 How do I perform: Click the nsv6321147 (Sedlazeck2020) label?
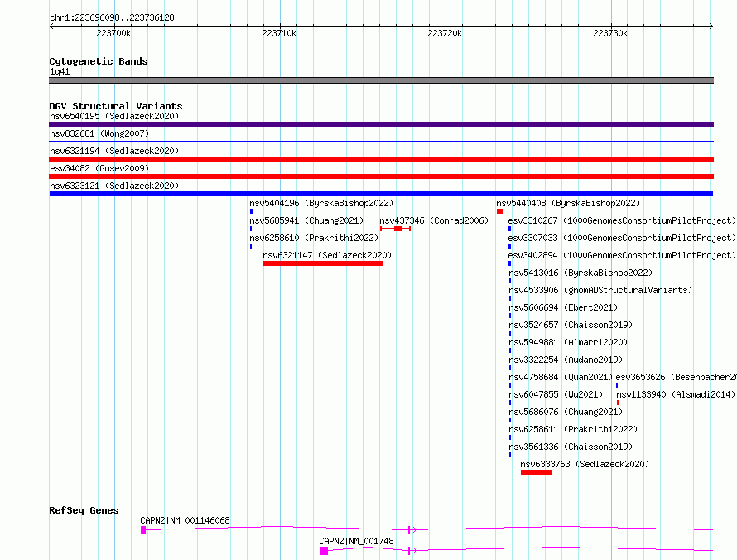[327, 255]
